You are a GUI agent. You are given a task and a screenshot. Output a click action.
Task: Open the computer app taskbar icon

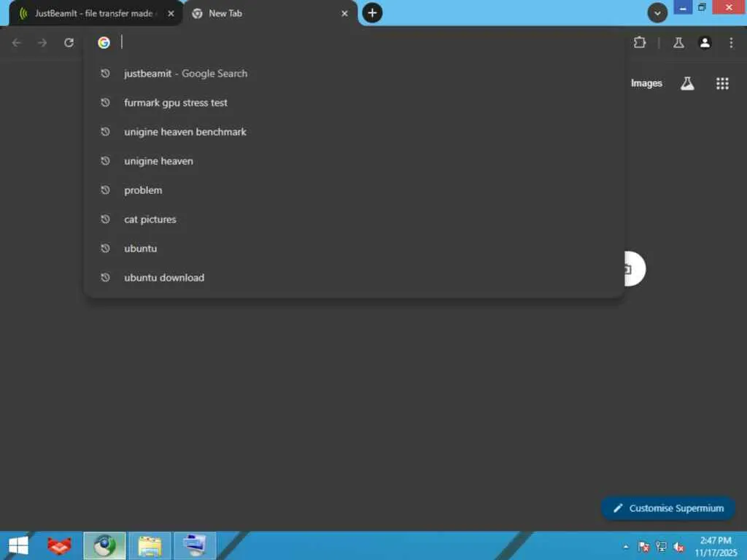pyautogui.click(x=195, y=545)
